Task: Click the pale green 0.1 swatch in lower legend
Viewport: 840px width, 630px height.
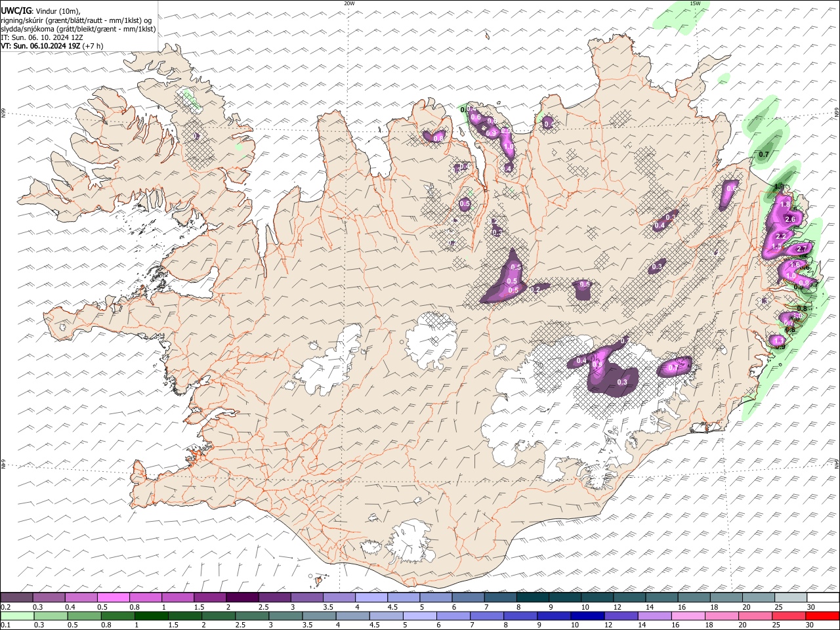Action: [18, 616]
